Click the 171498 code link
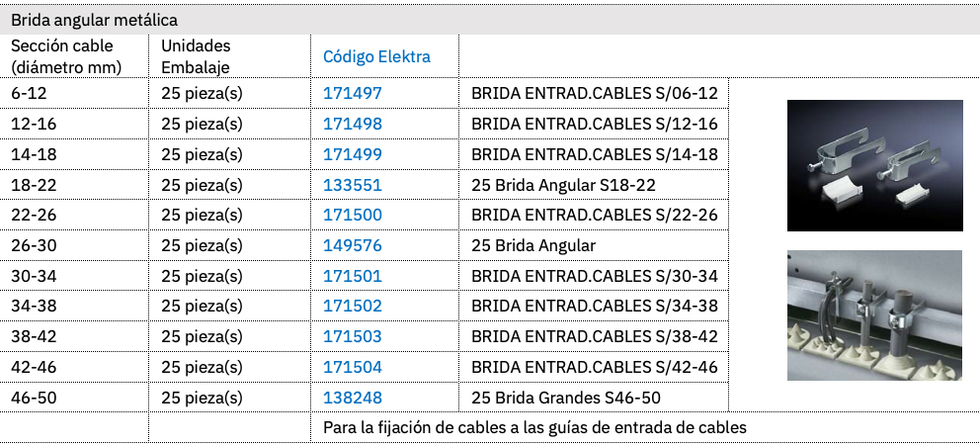This screenshot has height=446, width=980. click(x=352, y=125)
